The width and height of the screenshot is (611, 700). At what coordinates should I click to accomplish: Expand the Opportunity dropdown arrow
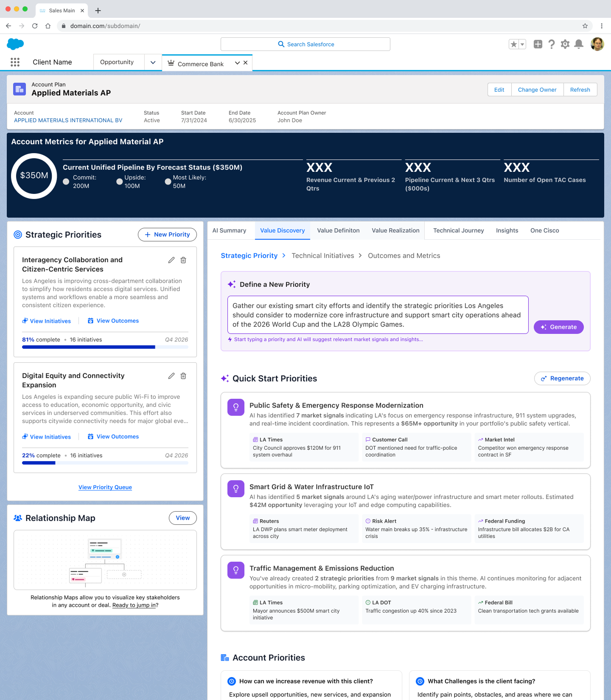[153, 62]
